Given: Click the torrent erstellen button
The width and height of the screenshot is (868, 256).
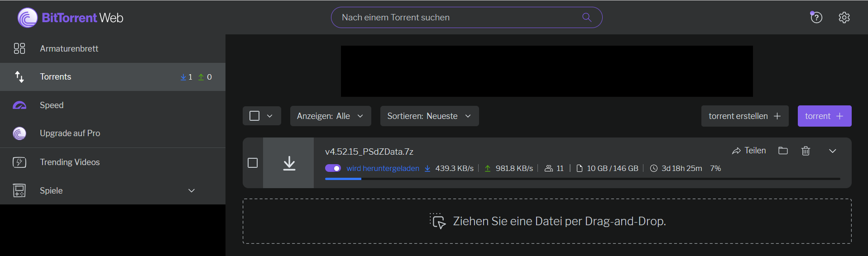Looking at the screenshot, I should (x=744, y=116).
